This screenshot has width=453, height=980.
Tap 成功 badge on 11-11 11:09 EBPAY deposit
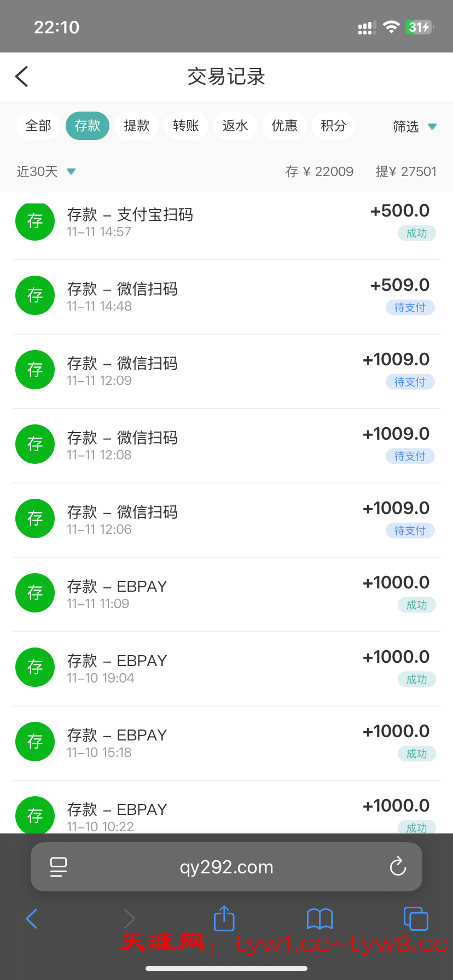click(416, 605)
